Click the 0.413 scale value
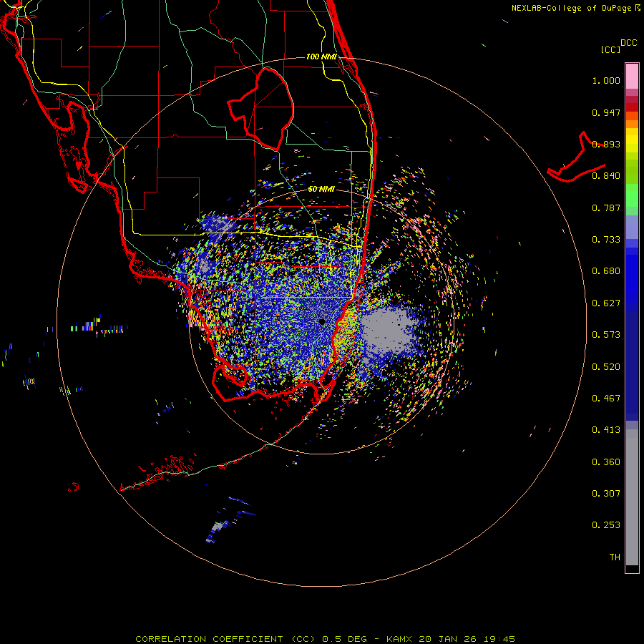644x644 pixels. 606,430
